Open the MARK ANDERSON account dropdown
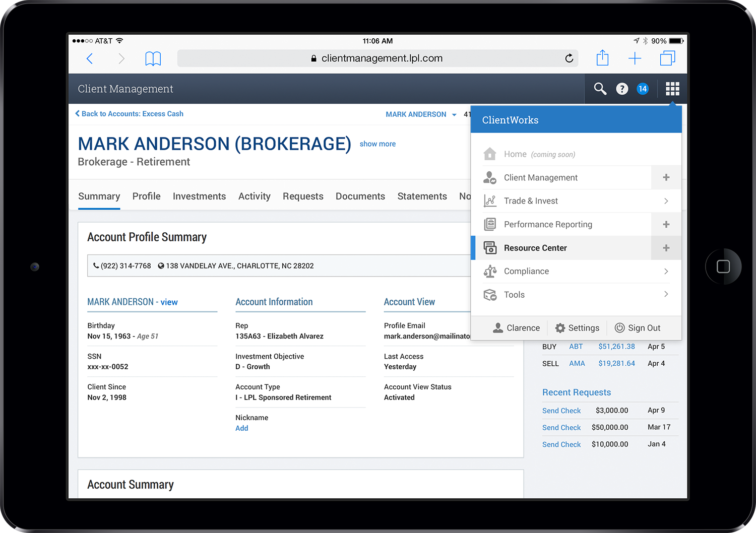 point(421,114)
